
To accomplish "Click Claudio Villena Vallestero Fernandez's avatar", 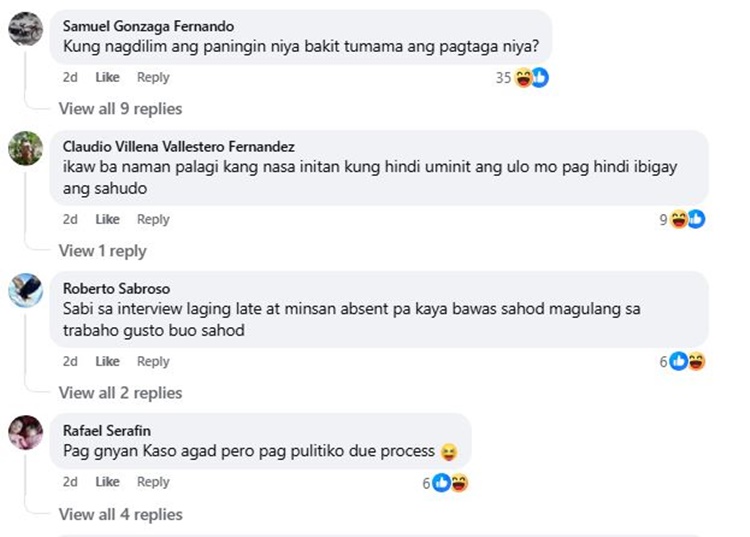I will 25,149.
